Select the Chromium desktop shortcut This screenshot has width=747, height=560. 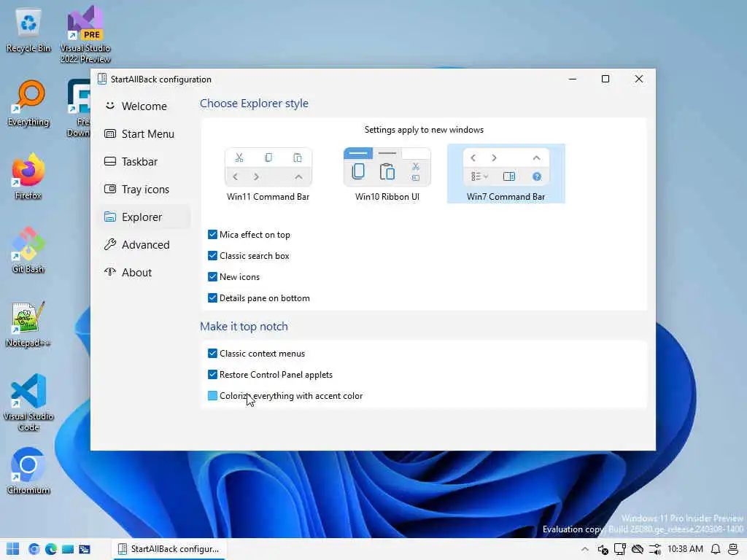28,472
